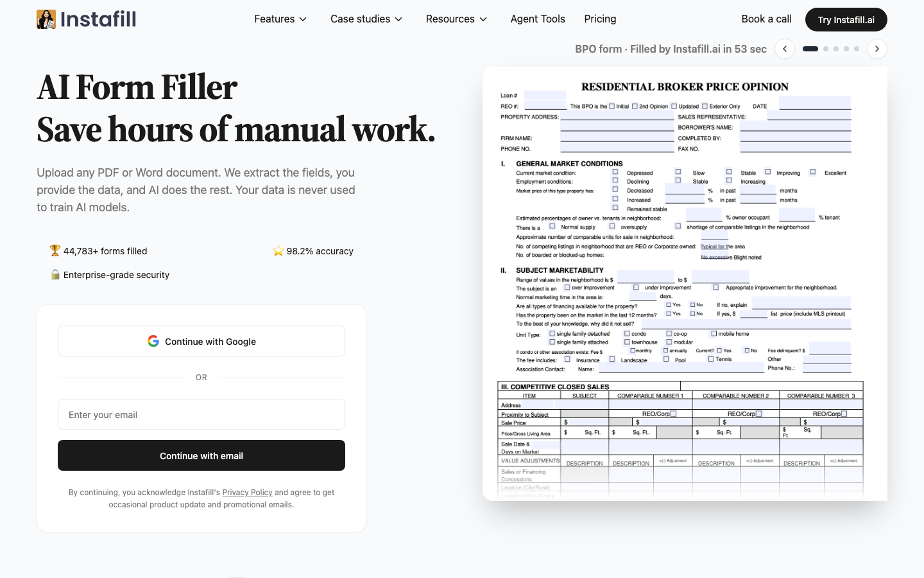The image size is (924, 578).
Task: Click the padlock icon beside Enterprise-grade security
Action: tap(55, 274)
